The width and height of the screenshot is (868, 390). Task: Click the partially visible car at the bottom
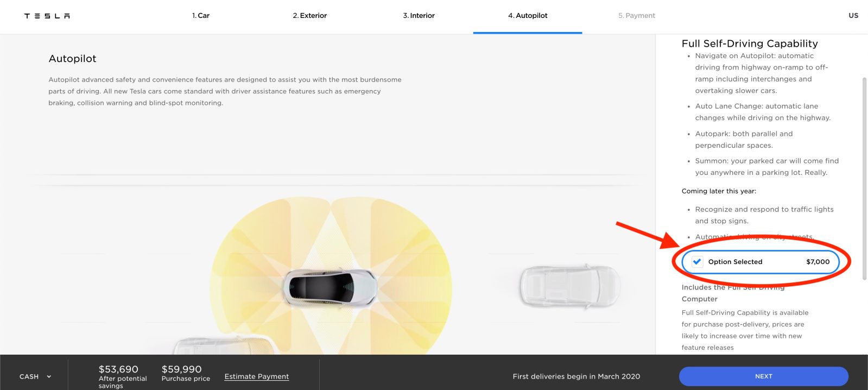223,345
